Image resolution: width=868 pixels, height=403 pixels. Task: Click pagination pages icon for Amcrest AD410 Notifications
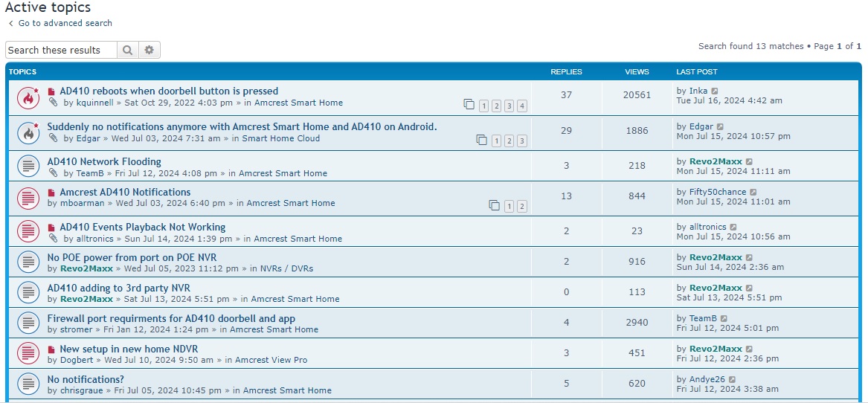point(495,205)
